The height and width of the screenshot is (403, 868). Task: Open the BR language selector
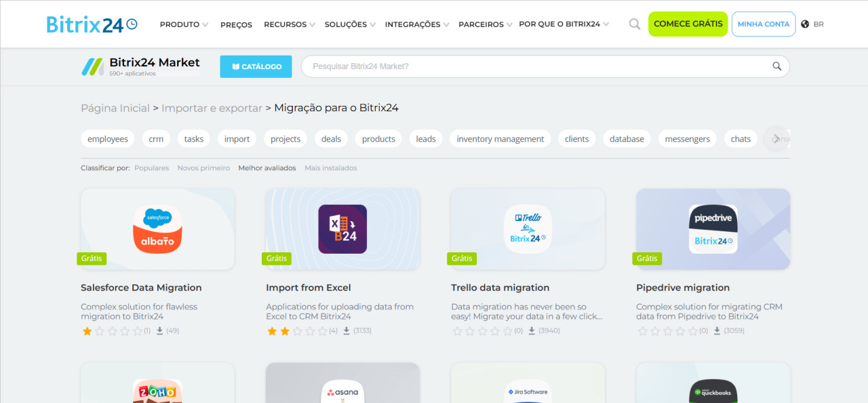coord(818,24)
